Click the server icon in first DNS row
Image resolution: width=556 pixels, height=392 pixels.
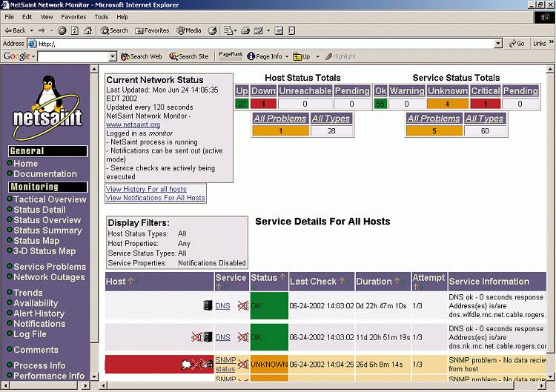click(x=208, y=305)
